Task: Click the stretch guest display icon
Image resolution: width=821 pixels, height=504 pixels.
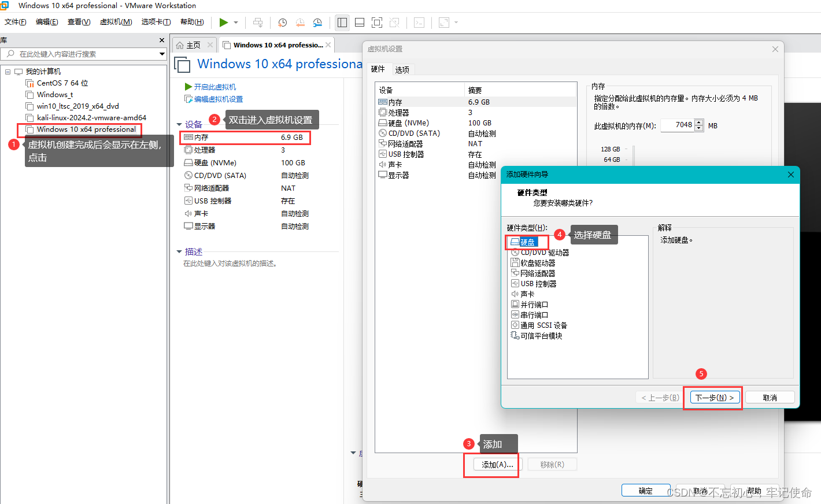Action: 444,23
